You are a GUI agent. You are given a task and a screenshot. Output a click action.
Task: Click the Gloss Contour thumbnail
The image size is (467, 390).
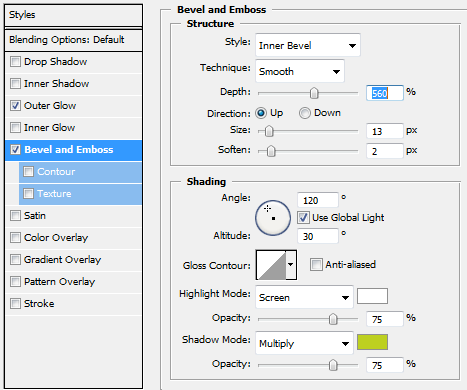click(271, 265)
